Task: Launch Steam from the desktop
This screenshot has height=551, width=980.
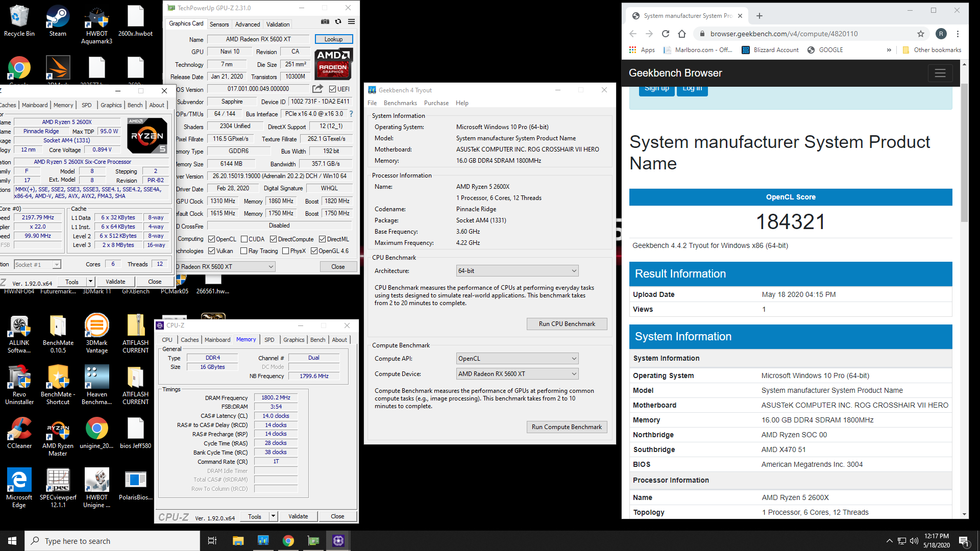Action: [58, 21]
